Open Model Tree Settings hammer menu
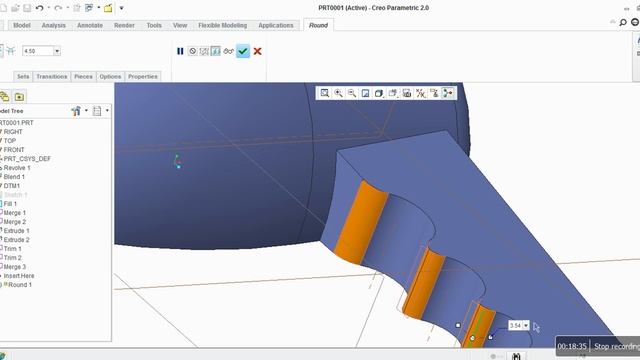 pos(76,111)
